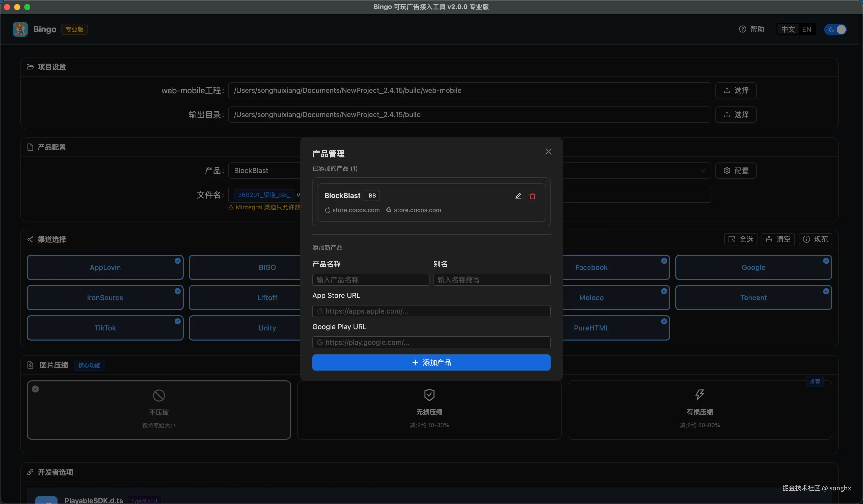
Task: Click the Bingo app logo icon
Action: click(20, 29)
